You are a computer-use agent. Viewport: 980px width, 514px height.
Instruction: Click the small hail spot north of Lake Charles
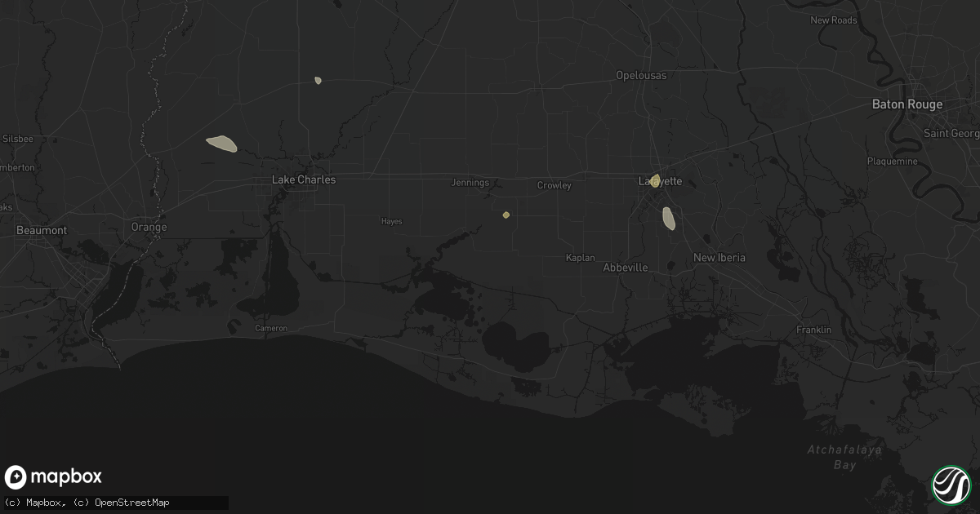318,80
